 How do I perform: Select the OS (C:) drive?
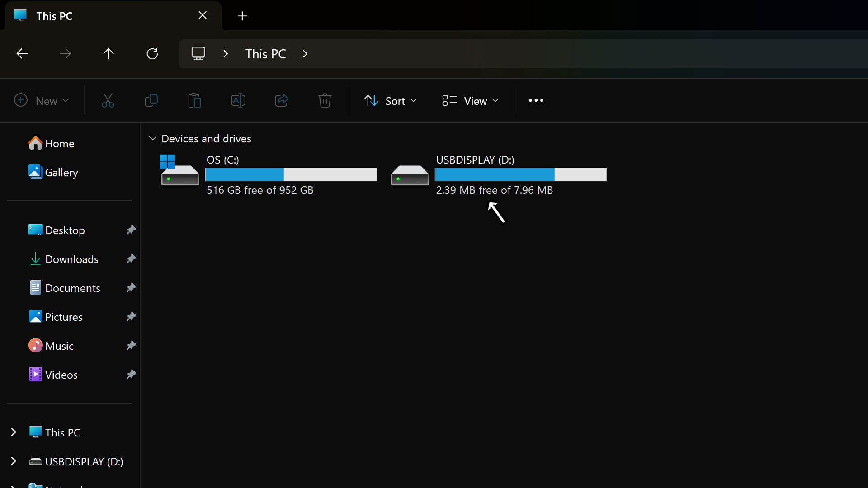tap(269, 175)
